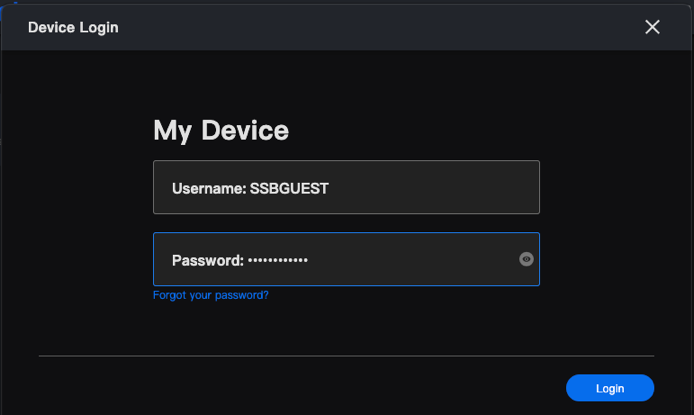
Task: Dismiss the login window using the X
Action: [653, 27]
